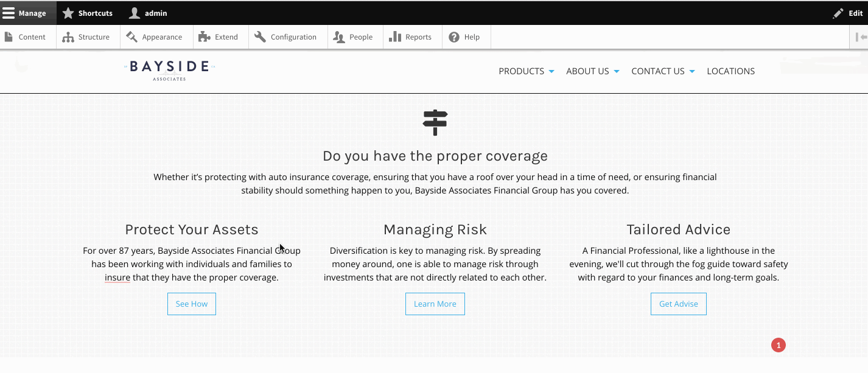This screenshot has width=868, height=373.
Task: Open the Structure admin menu
Action: (86, 37)
